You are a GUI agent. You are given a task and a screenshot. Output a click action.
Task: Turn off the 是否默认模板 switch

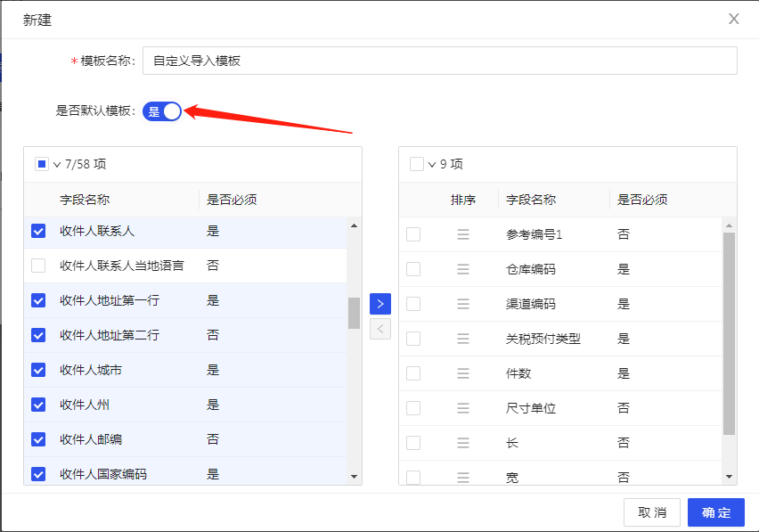(x=161, y=111)
